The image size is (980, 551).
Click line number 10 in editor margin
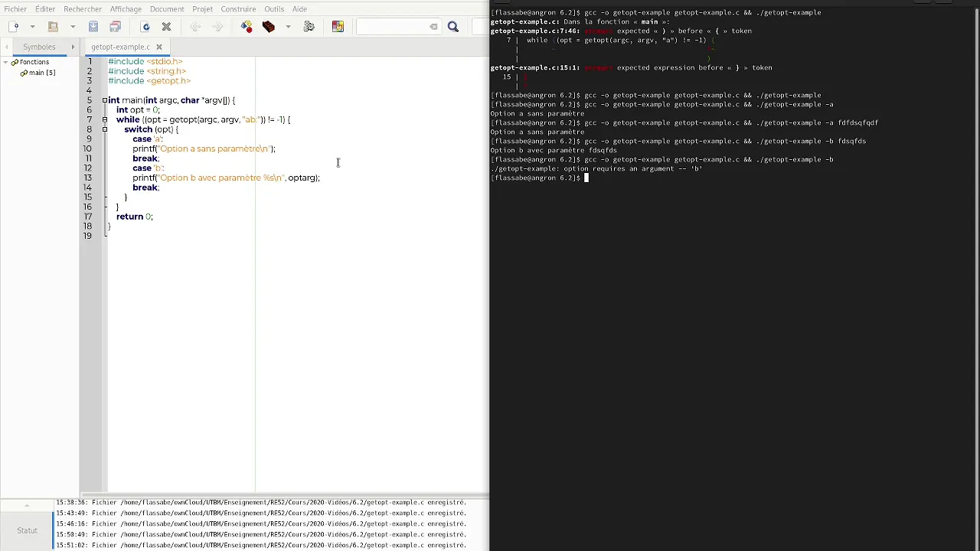[x=87, y=148]
